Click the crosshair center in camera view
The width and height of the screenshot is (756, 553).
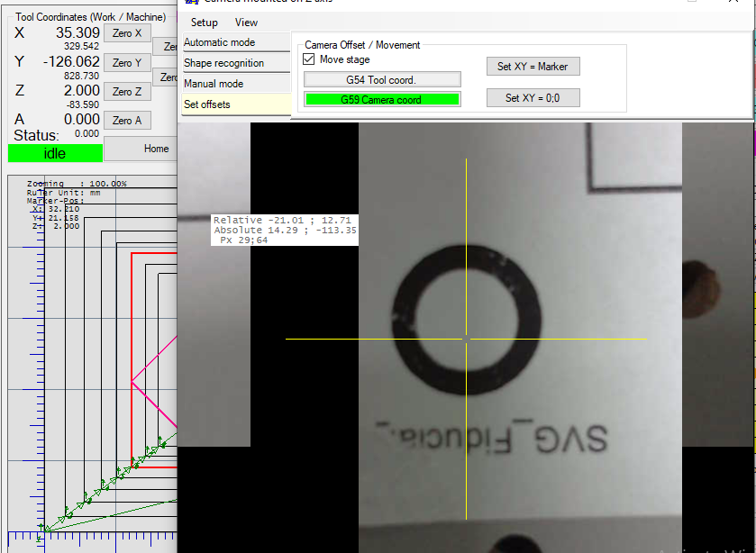click(466, 339)
